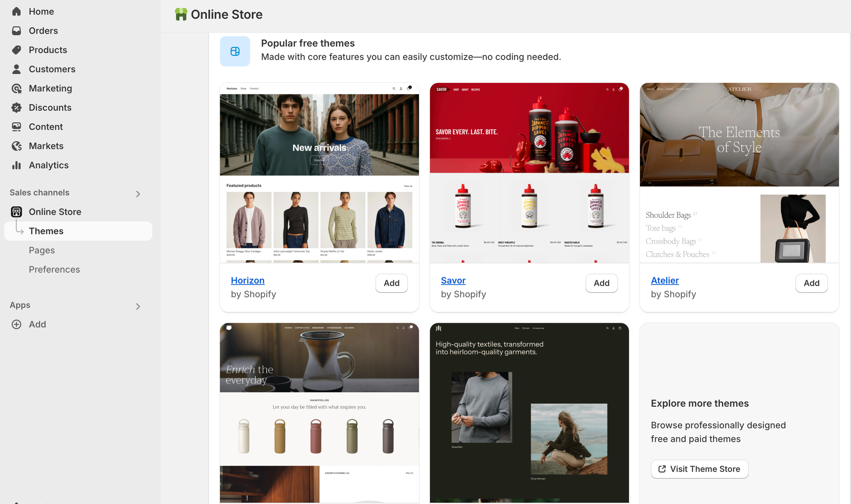851x504 pixels.
Task: Click the Online Store storefront icon in sidebar
Action: [x=17, y=212]
